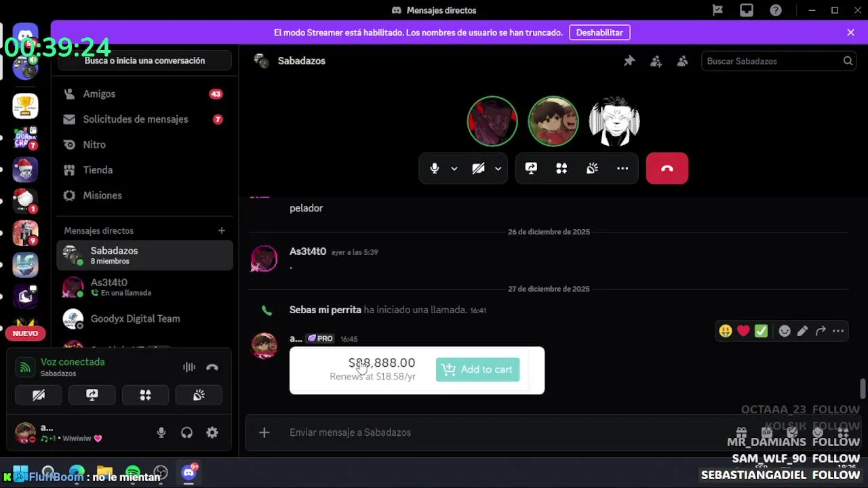The height and width of the screenshot is (488, 868).
Task: Select the Sabadazos group conversation
Action: coord(144,256)
